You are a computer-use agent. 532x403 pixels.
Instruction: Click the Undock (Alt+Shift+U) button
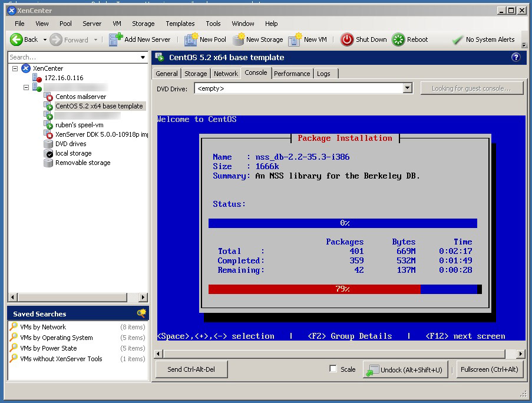click(x=405, y=369)
